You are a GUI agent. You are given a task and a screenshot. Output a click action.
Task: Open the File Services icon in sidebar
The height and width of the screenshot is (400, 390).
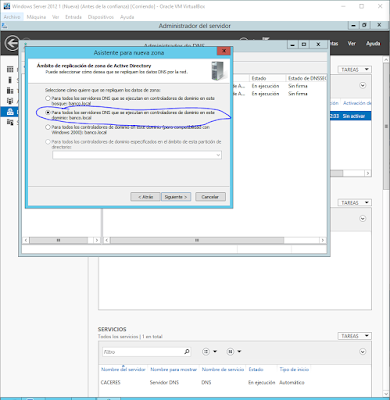click(10, 123)
